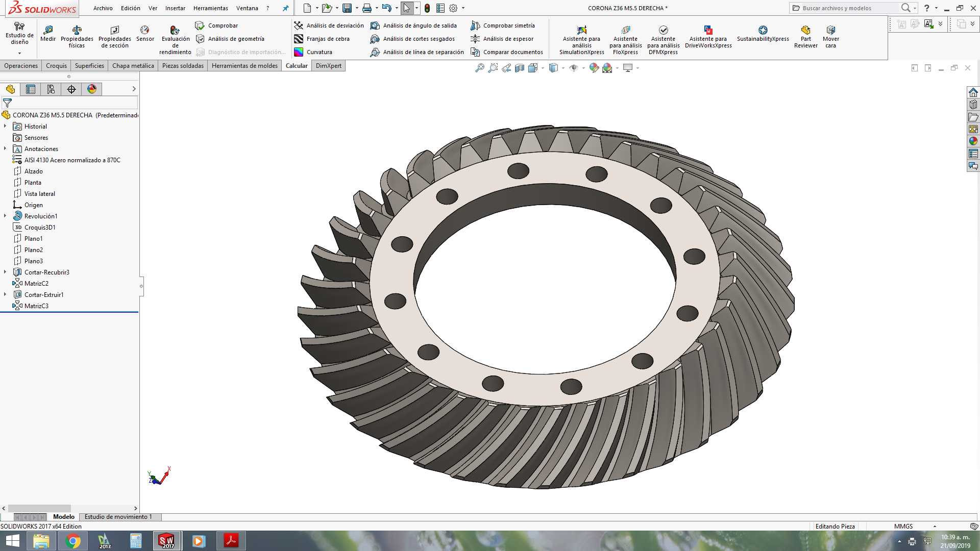This screenshot has height=551, width=980.
Task: Click Análisis de espesor button
Action: click(x=502, y=39)
